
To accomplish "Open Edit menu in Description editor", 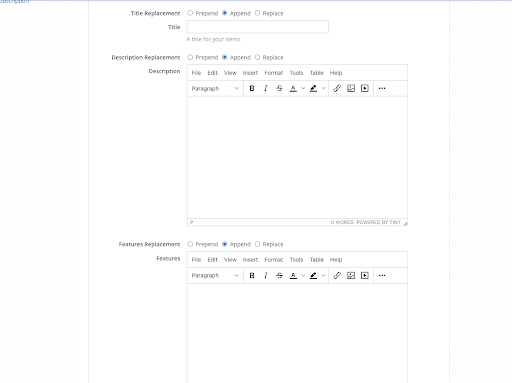I will click(x=212, y=73).
